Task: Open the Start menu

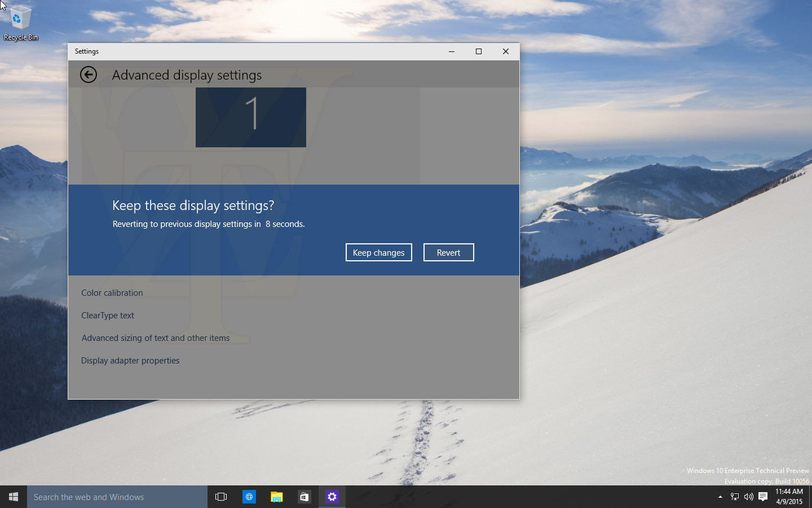Action: point(13,497)
